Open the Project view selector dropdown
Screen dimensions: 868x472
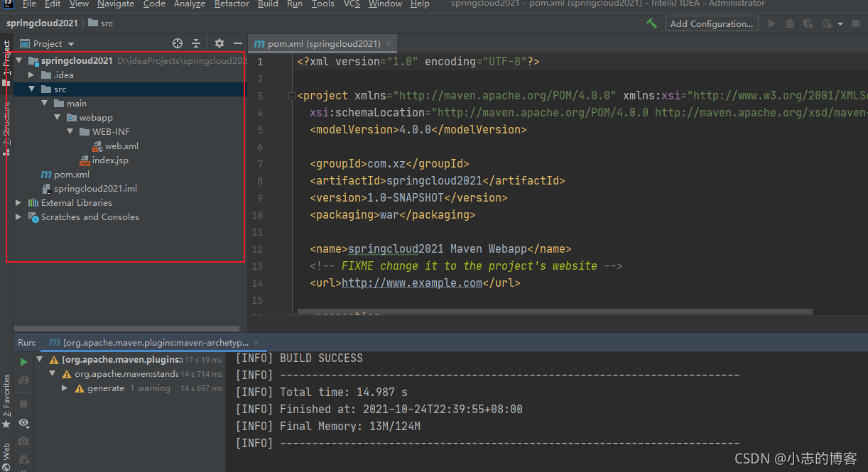pos(47,43)
